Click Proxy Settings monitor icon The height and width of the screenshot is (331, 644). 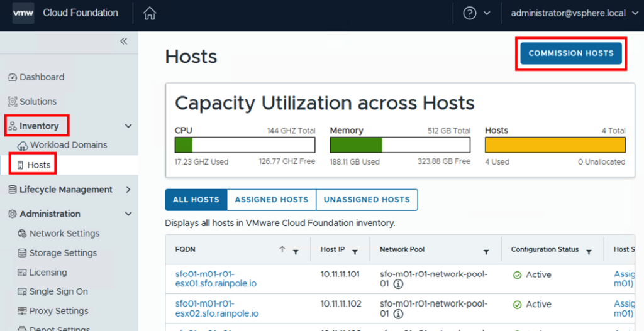coord(22,311)
